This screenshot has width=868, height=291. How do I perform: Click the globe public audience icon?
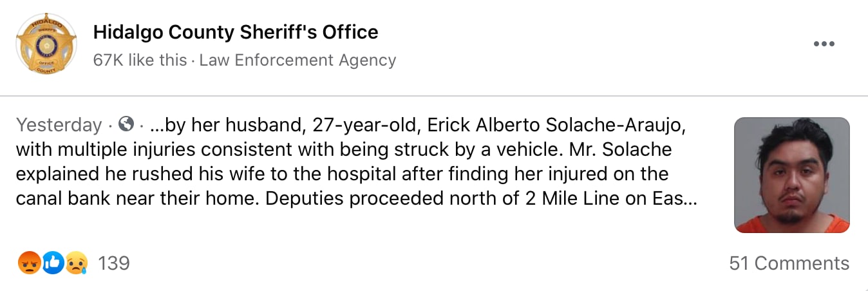127,124
